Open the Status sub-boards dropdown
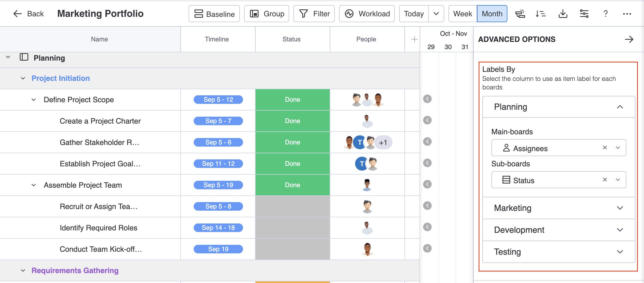The image size is (644, 283). 618,180
